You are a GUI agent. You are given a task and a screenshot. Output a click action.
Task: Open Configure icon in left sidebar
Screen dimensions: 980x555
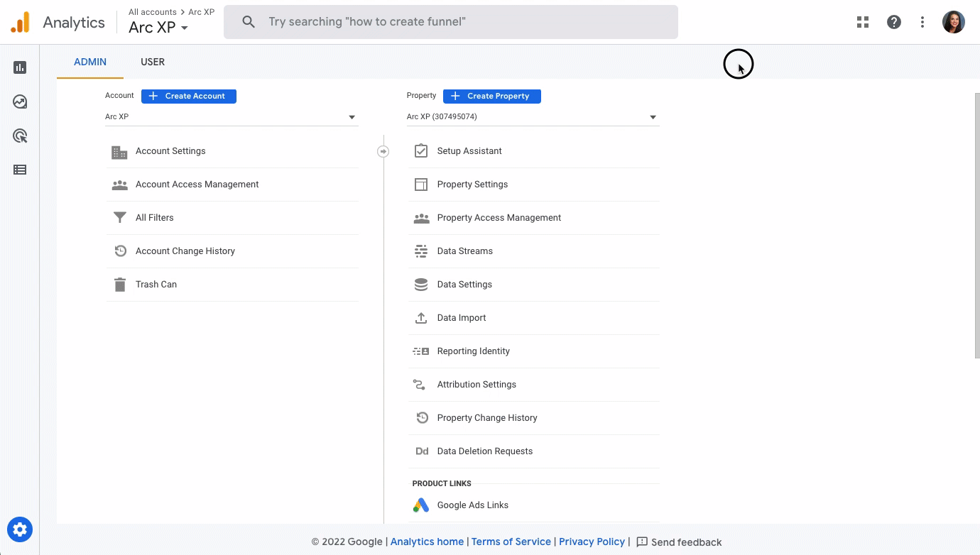[x=20, y=170]
